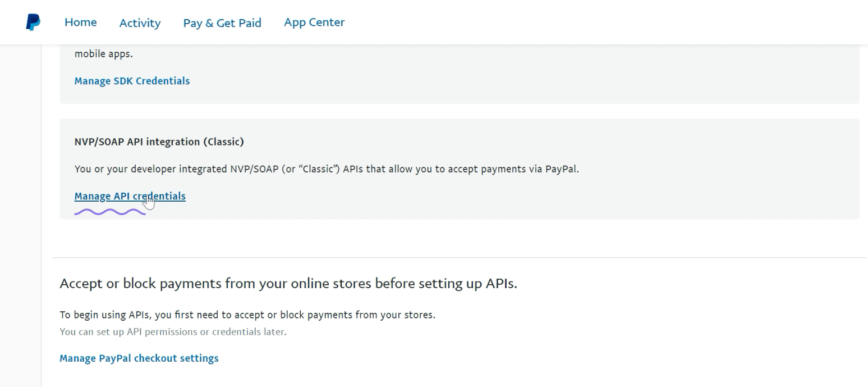Open Manage PayPal checkout settings link
The image size is (868, 387).
(x=139, y=358)
